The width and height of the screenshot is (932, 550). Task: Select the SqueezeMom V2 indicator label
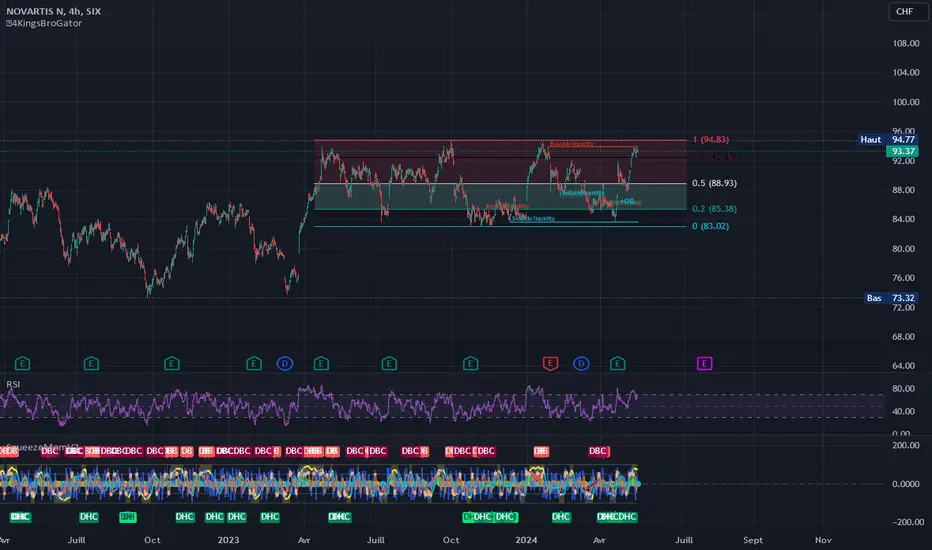point(43,447)
